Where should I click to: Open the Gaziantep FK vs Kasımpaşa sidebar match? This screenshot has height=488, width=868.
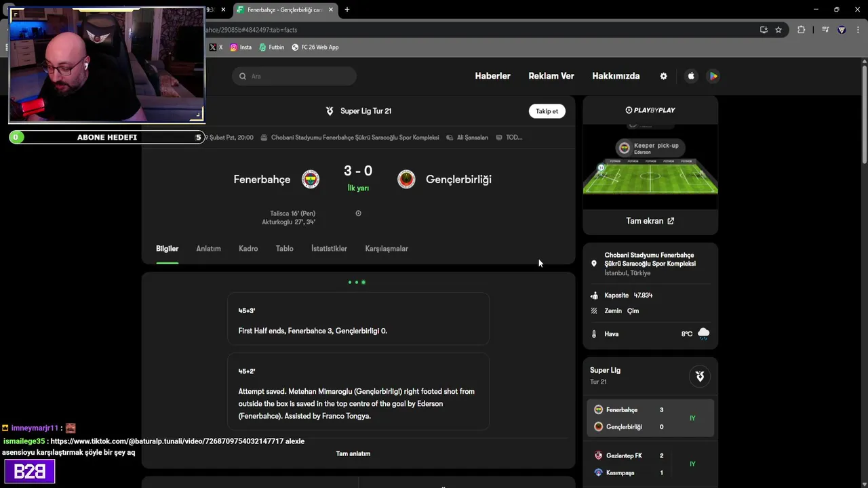tap(650, 464)
